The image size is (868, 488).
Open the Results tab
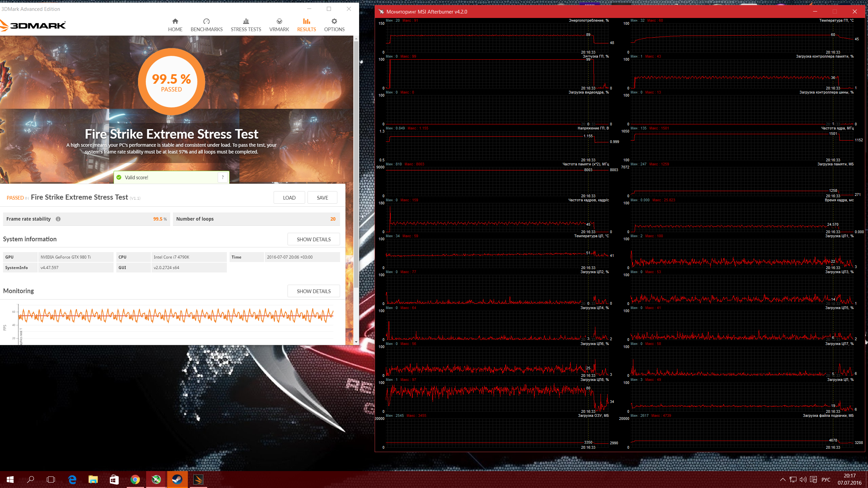(307, 25)
